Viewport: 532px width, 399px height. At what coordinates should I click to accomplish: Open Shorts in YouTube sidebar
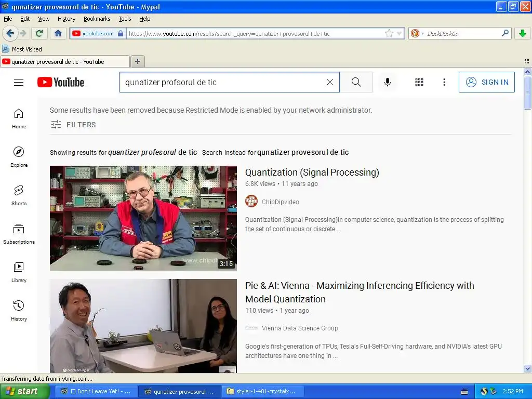point(19,195)
